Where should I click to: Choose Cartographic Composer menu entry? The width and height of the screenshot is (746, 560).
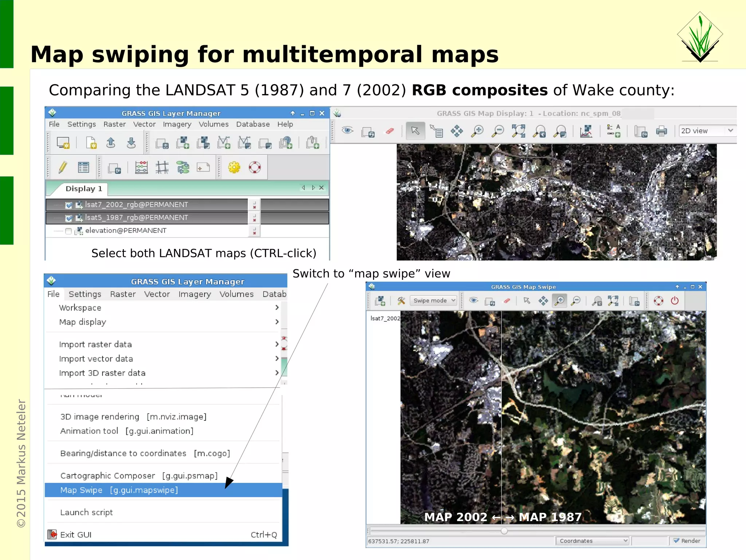click(x=163, y=476)
